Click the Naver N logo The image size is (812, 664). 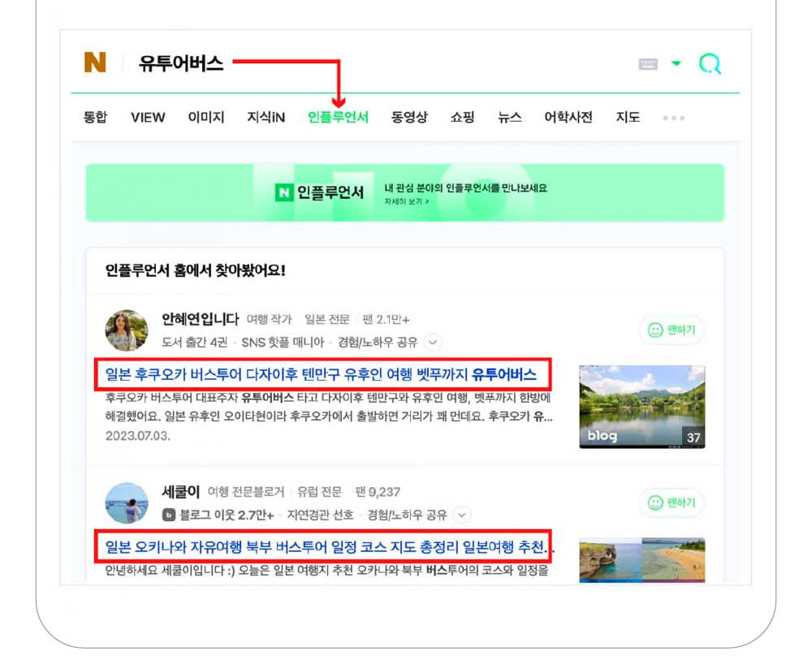(95, 63)
